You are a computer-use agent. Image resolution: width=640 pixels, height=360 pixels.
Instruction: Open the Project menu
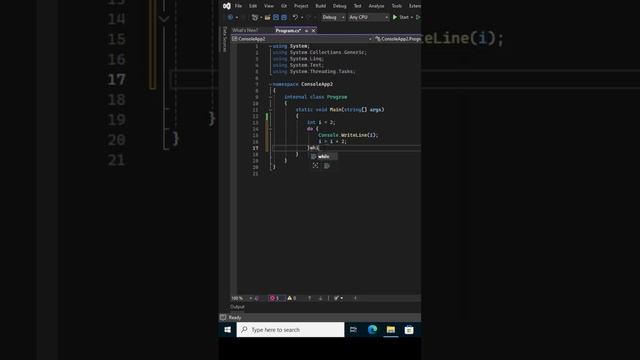301,6
